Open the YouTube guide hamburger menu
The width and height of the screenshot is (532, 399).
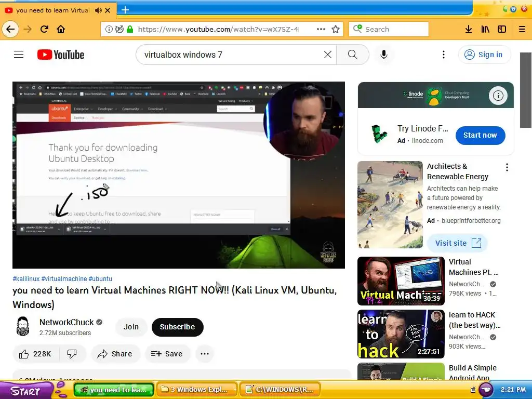tap(19, 54)
